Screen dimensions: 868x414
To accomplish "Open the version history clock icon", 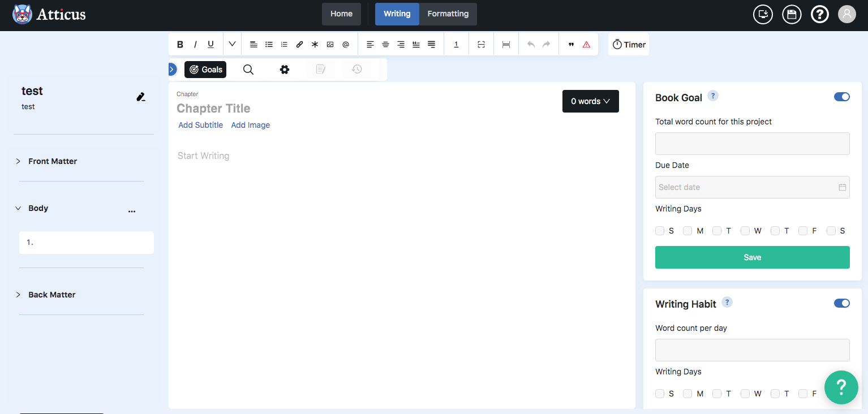I will coord(357,70).
